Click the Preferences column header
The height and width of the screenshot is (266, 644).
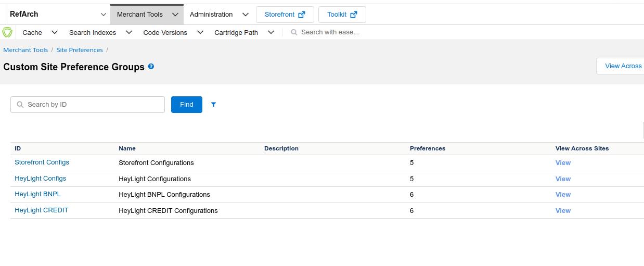click(x=428, y=148)
